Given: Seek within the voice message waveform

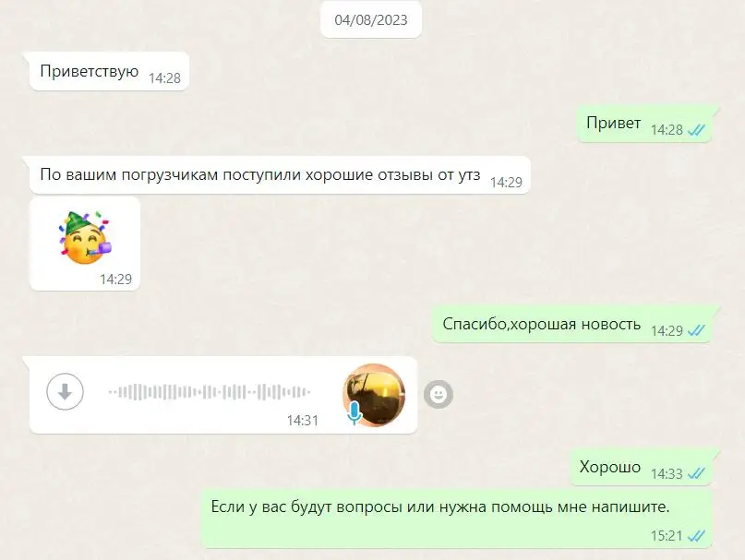Looking at the screenshot, I should click(x=209, y=392).
